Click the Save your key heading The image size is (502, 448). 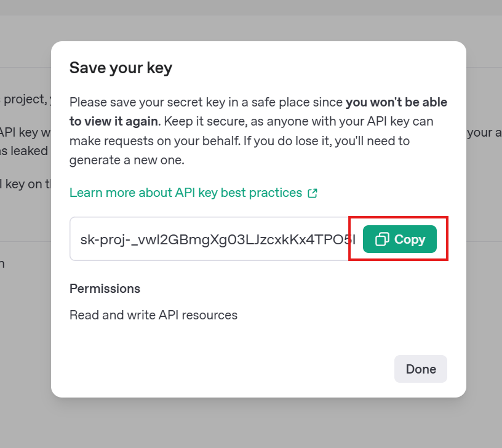tap(121, 68)
